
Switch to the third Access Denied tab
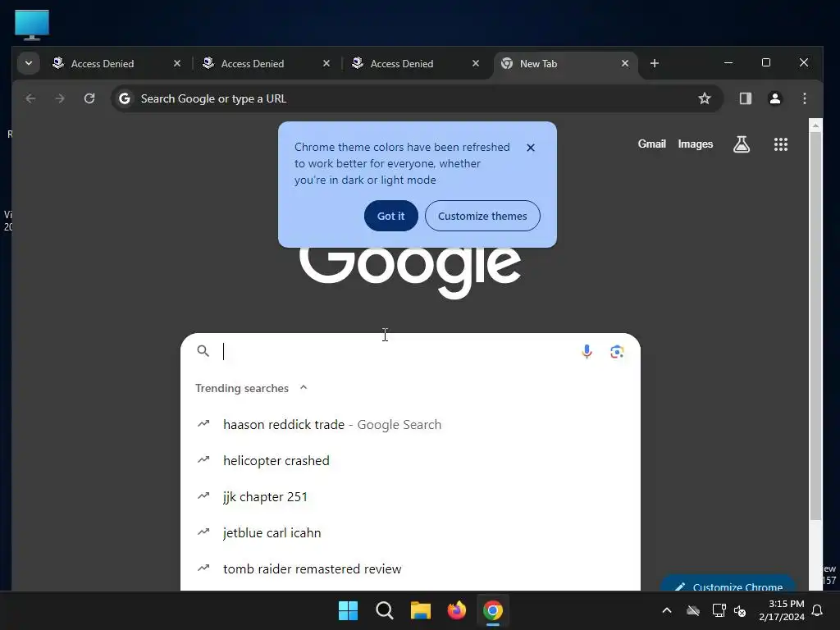click(416, 64)
